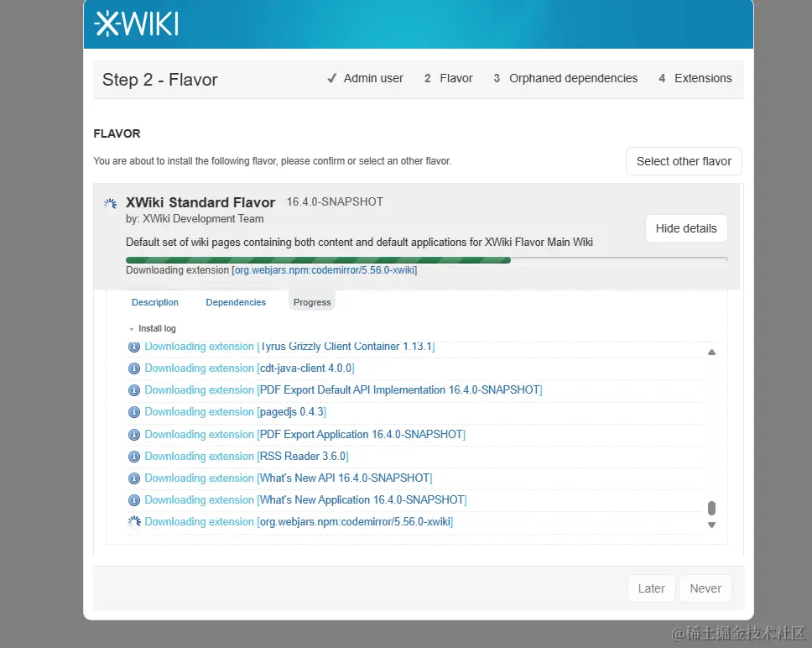
Task: Click info icon of cdt-java-client 4.0.0 row
Action: (134, 368)
